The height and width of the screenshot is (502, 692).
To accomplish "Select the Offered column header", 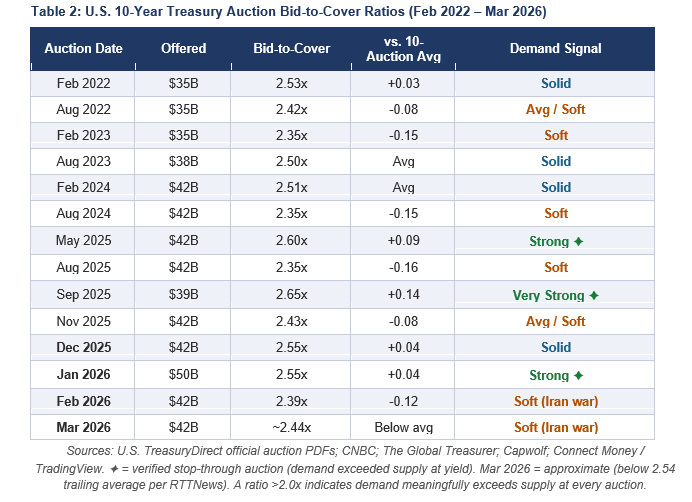I will point(184,48).
